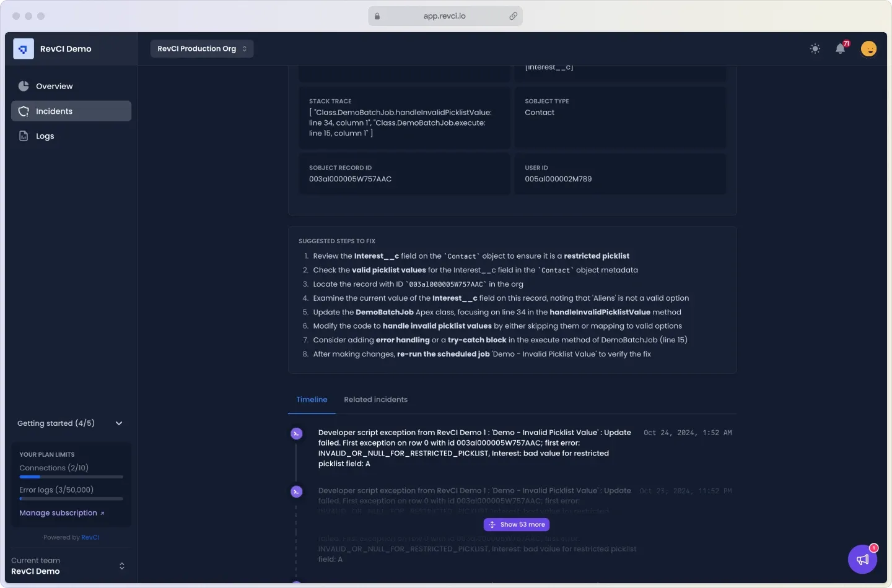Click the Powered by RevCI link
This screenshot has height=588, width=892.
pyautogui.click(x=90, y=537)
